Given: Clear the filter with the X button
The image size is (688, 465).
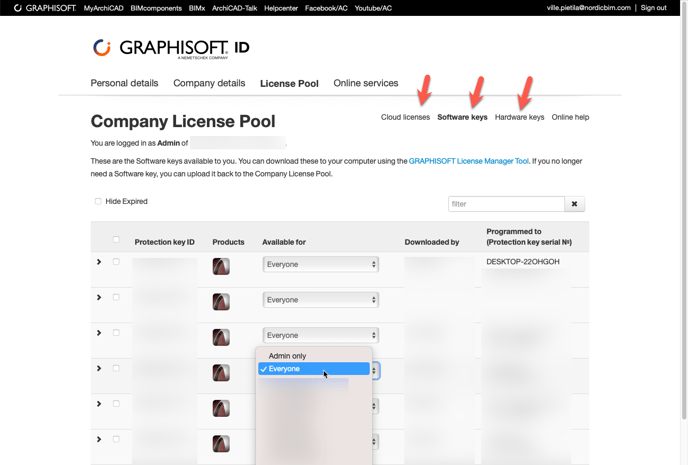Looking at the screenshot, I should [574, 204].
